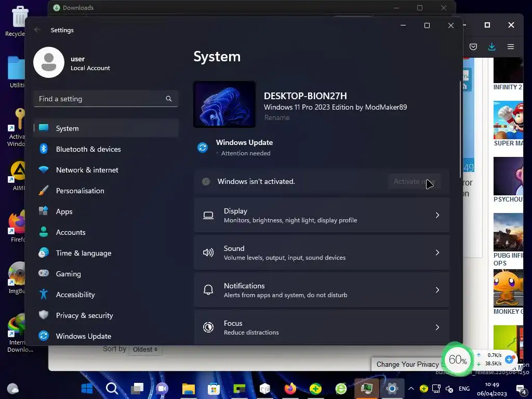Click the browser downloads arrow icon
The height and width of the screenshot is (399, 532).
(x=491, y=46)
